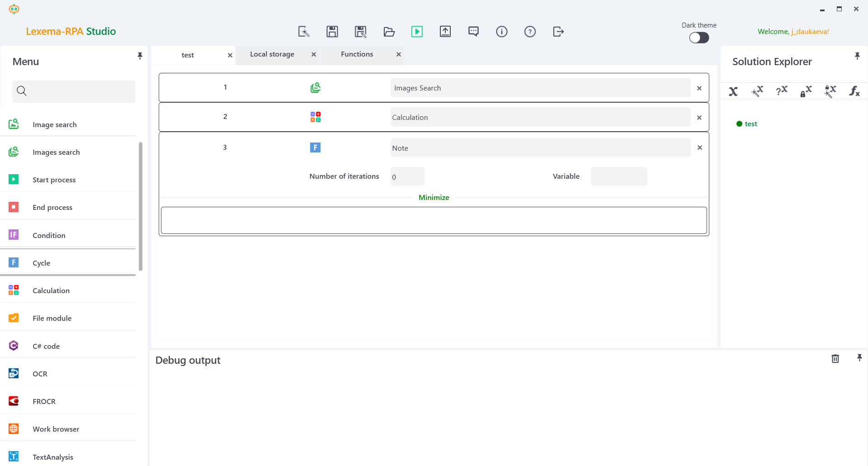
Task: Click the cycle step F icon
Action: pyautogui.click(x=315, y=147)
